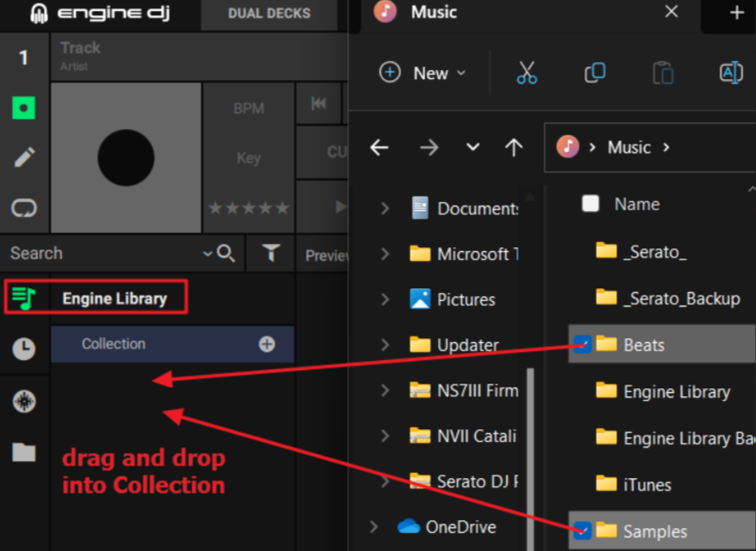
Task: Expand the Pictures tree node
Action: coord(384,299)
